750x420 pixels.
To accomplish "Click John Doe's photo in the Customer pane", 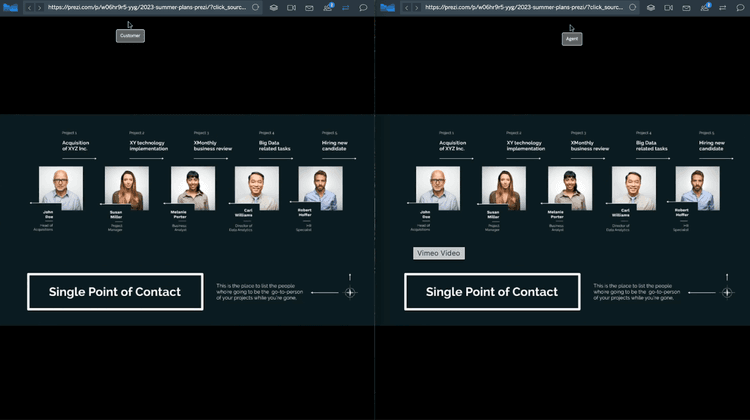I will (61, 187).
